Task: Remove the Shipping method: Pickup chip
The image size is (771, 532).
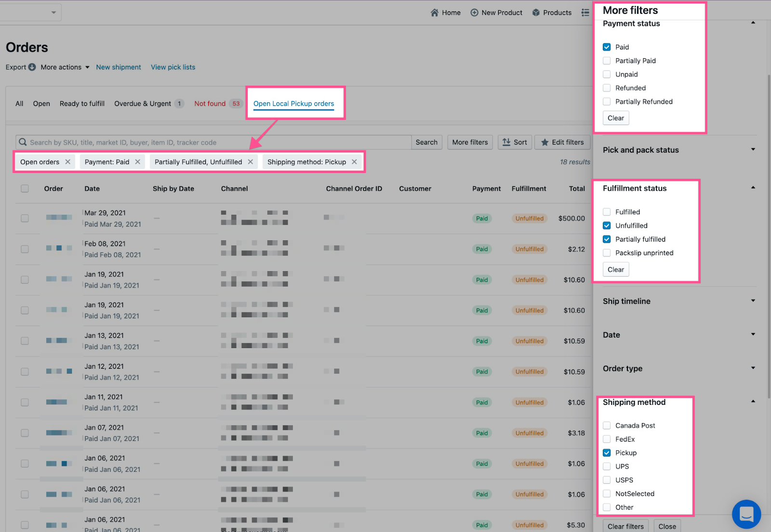Action: [x=354, y=162]
